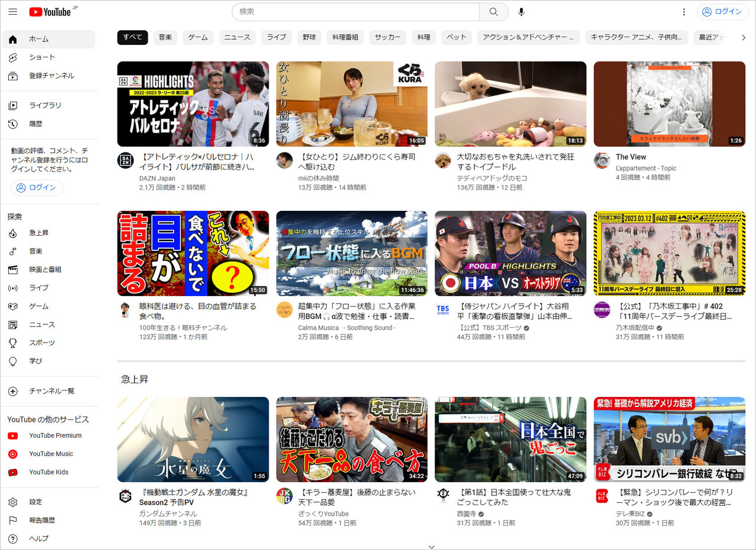The width and height of the screenshot is (756, 550).
Task: Open 天下一品の食べ方 thumbnail
Action: click(351, 440)
